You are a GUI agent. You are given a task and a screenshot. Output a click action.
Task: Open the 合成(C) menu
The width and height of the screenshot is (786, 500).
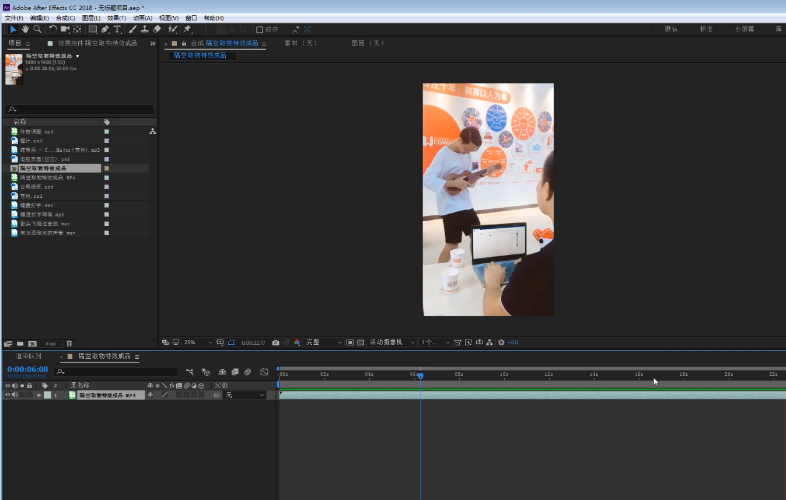(65, 18)
